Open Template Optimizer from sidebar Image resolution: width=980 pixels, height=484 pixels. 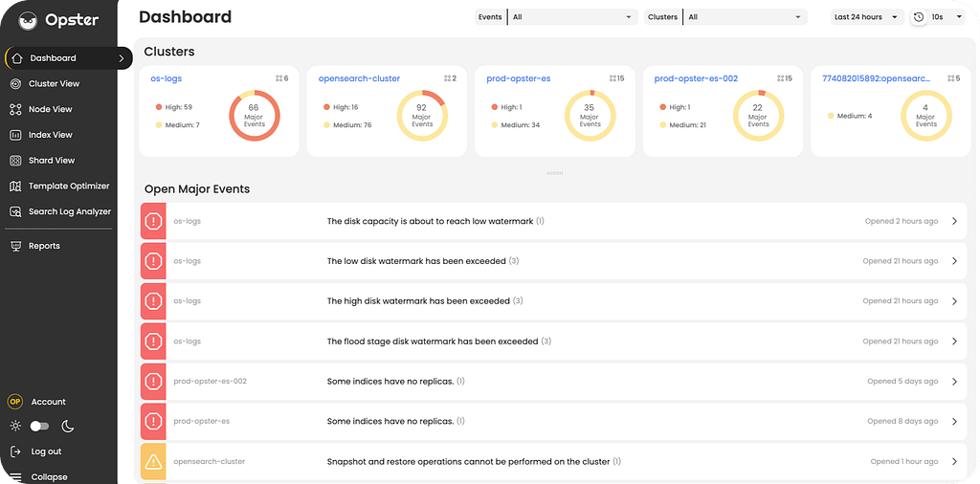[x=69, y=187]
